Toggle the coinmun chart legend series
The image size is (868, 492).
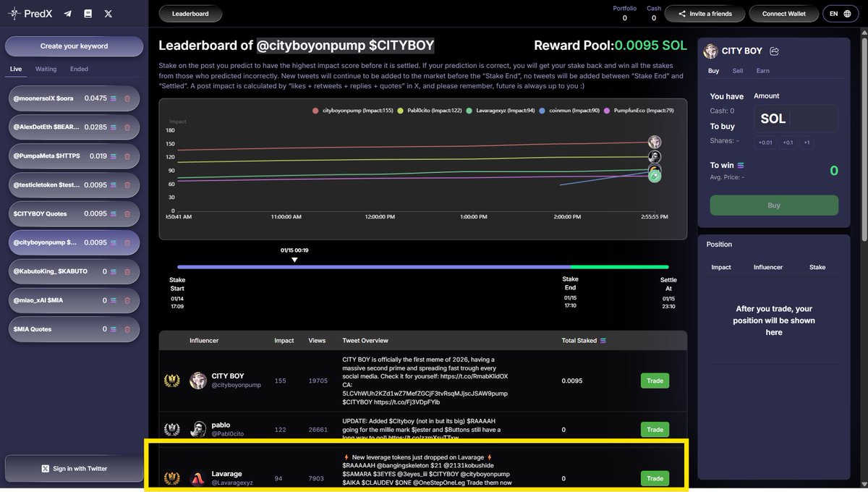click(x=569, y=111)
